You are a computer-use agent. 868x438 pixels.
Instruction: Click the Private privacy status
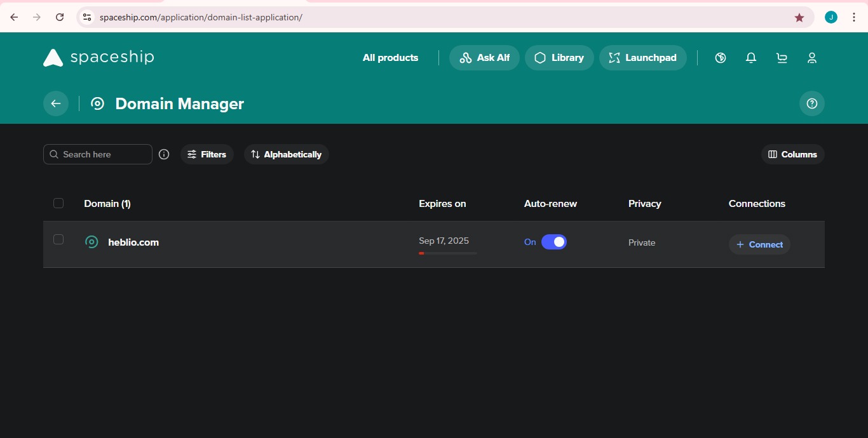tap(642, 242)
